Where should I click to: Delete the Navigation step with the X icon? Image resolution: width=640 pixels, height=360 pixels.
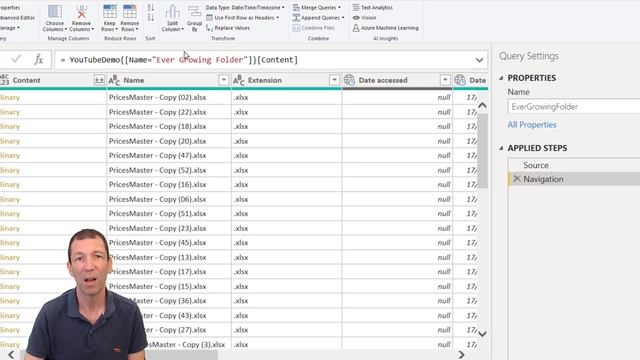(517, 179)
